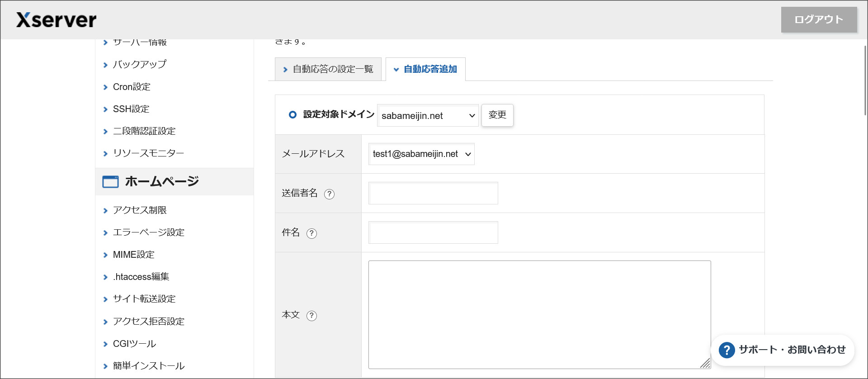This screenshot has height=379, width=868.
Task: Open the SSH設定 sidebar link
Action: [131, 109]
